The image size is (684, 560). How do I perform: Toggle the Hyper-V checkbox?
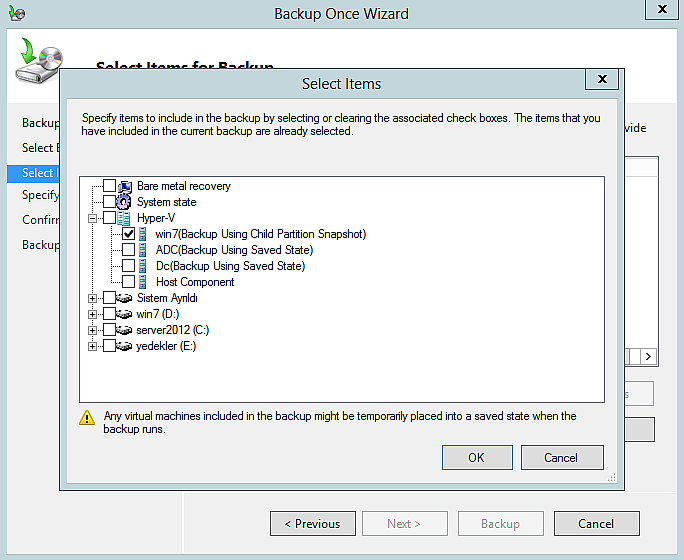point(109,218)
